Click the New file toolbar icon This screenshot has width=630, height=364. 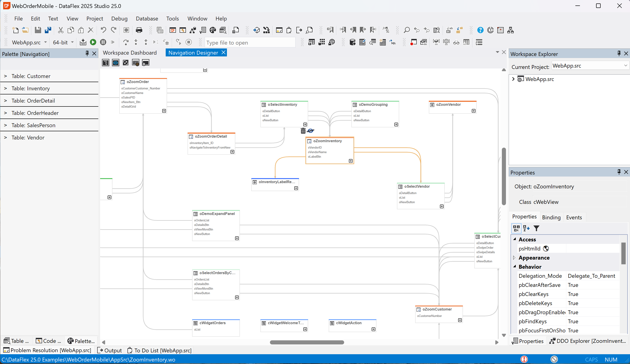pyautogui.click(x=15, y=30)
